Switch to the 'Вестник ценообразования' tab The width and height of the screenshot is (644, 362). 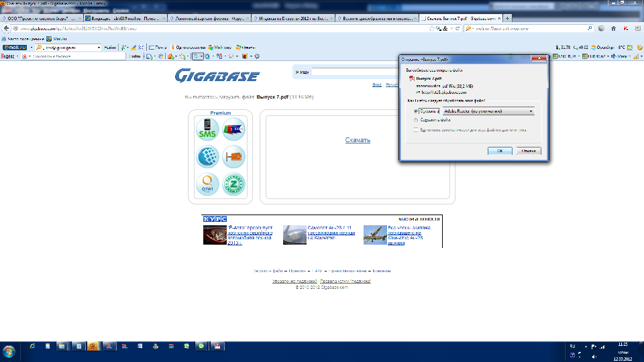click(x=376, y=19)
